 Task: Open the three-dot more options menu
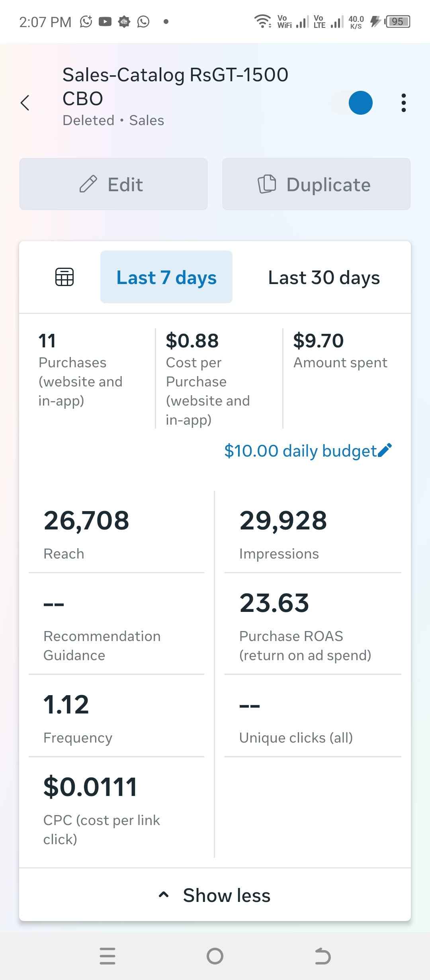pos(404,103)
